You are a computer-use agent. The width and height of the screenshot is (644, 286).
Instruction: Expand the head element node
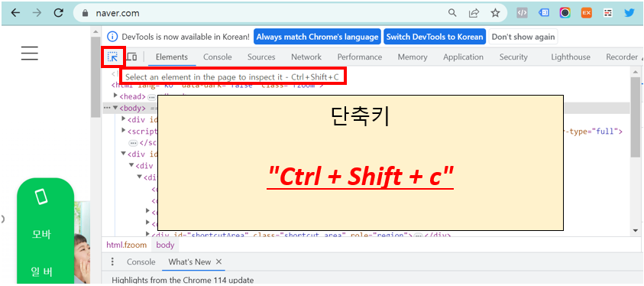[x=116, y=96]
